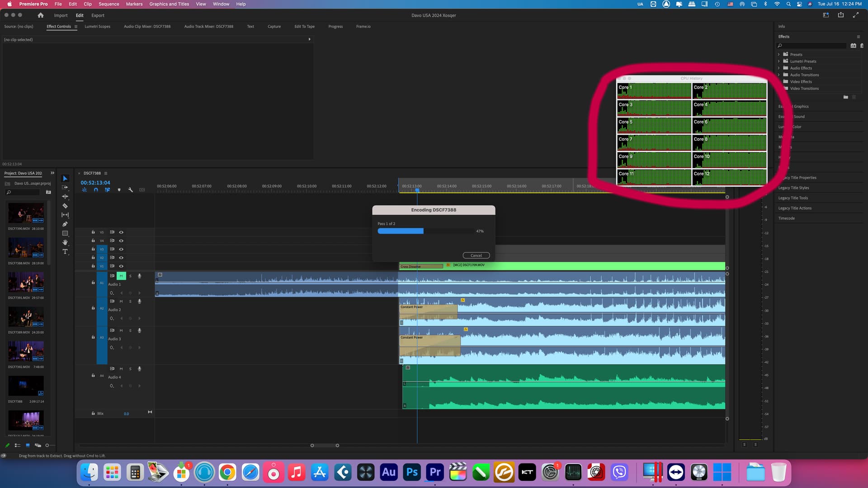Open the Timecode panel

tap(786, 218)
